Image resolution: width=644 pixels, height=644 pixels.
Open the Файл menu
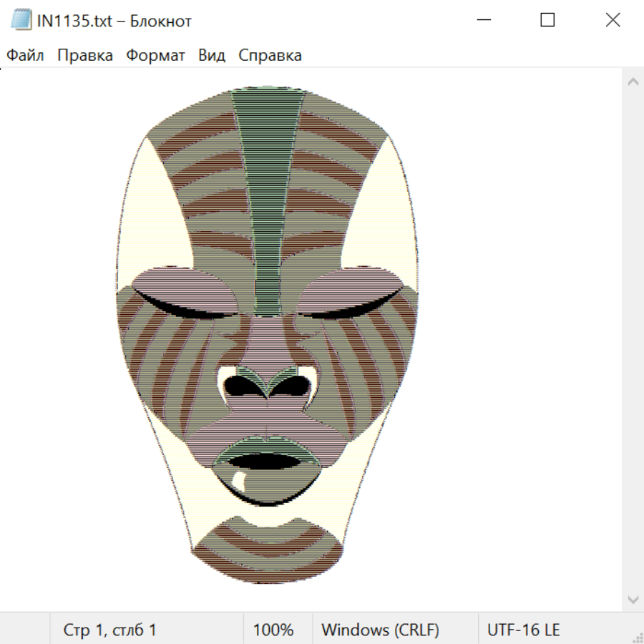click(25, 55)
